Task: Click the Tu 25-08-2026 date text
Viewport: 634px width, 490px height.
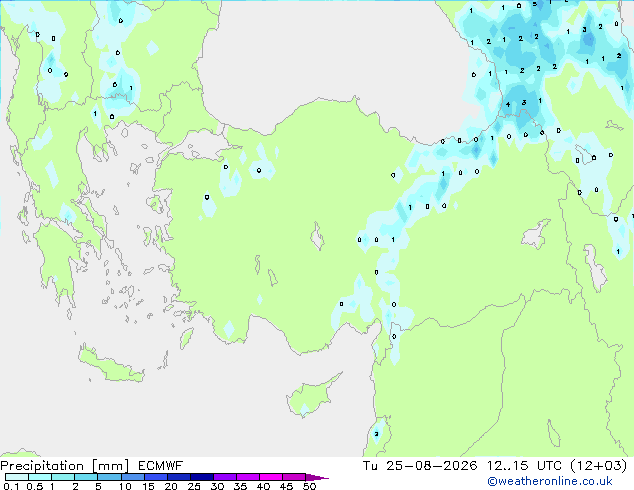Action: pos(420,466)
